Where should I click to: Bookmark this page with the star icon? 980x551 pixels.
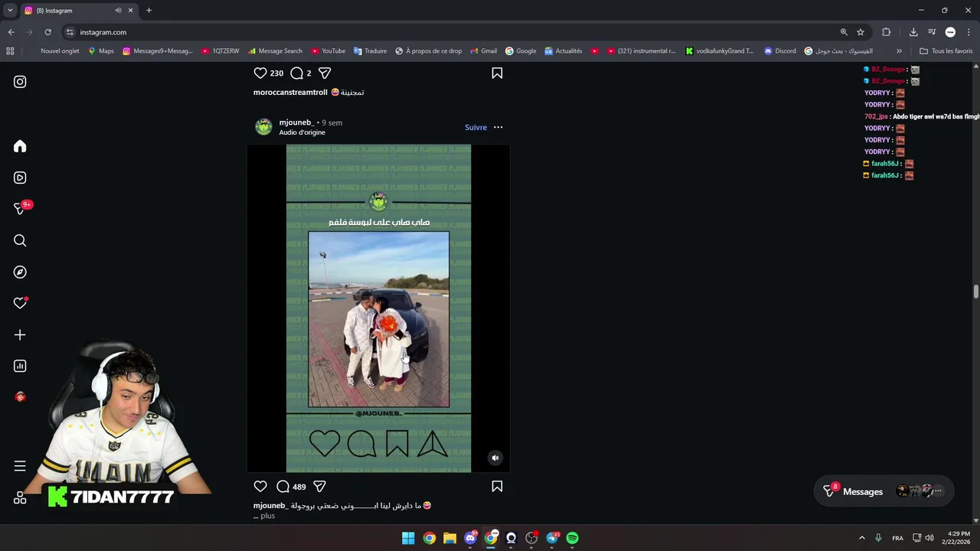(861, 32)
